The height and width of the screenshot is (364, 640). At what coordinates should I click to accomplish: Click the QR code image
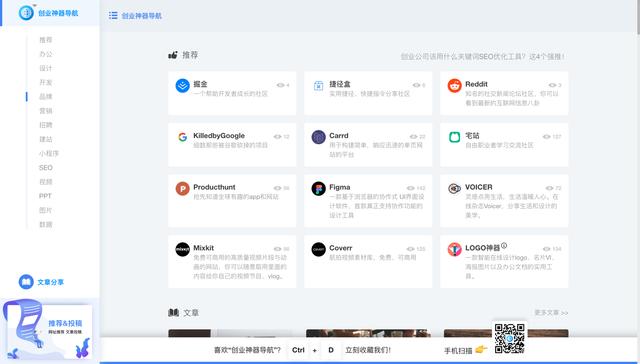tap(509, 338)
